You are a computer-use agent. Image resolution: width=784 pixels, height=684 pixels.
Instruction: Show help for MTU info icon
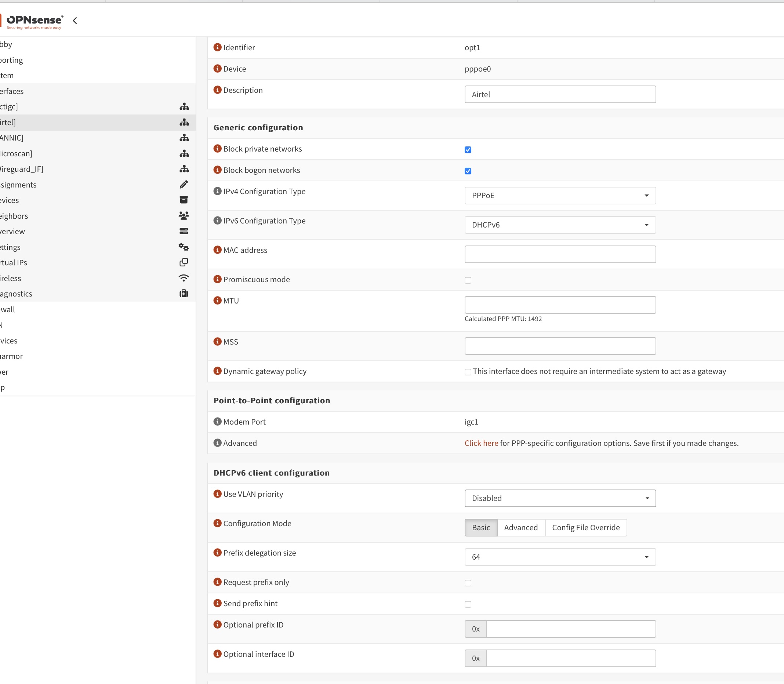tap(218, 301)
